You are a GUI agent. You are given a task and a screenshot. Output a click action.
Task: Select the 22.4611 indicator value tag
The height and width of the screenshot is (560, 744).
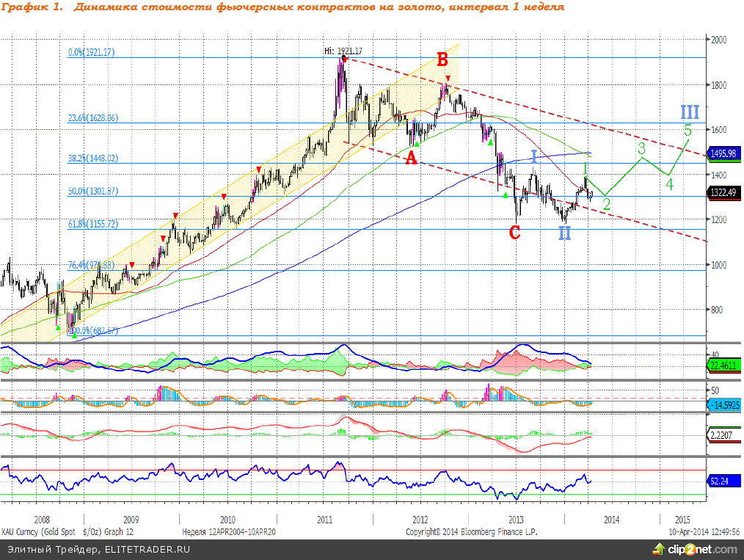(723, 364)
